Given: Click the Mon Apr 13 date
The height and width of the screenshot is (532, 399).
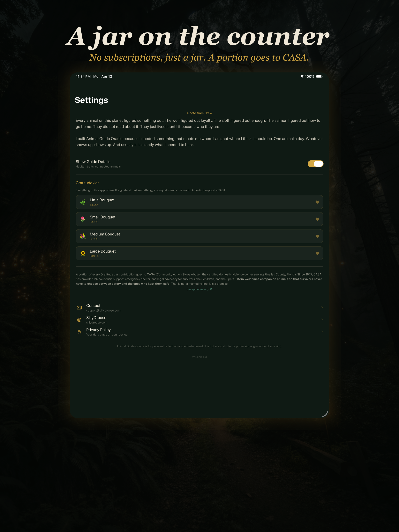Looking at the screenshot, I should 103,77.
